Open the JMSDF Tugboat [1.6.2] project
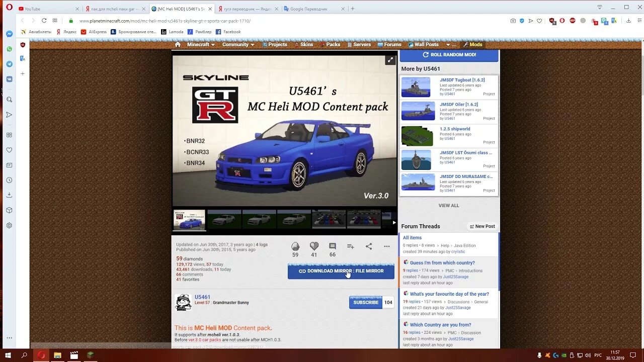Viewport: 644px width, 362px height. point(462,80)
